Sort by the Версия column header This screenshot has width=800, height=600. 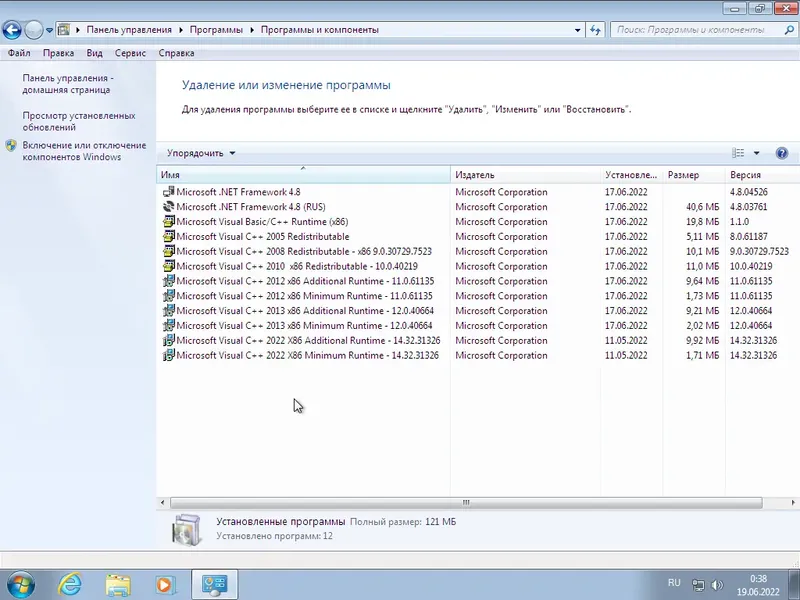[x=762, y=174]
